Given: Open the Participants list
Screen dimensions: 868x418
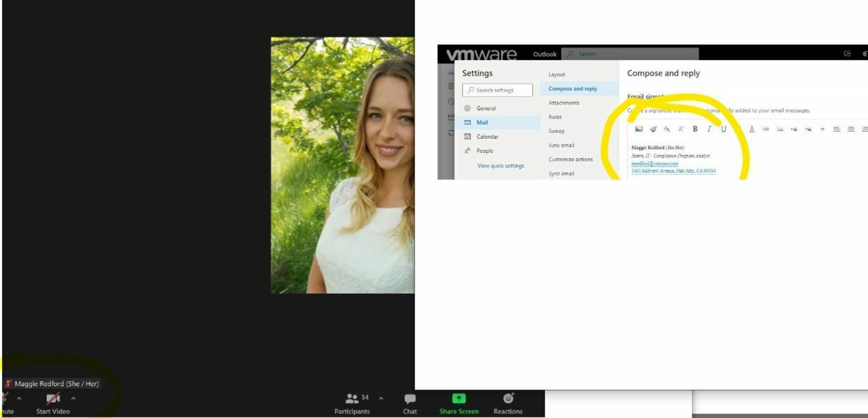Looking at the screenshot, I should [x=352, y=403].
